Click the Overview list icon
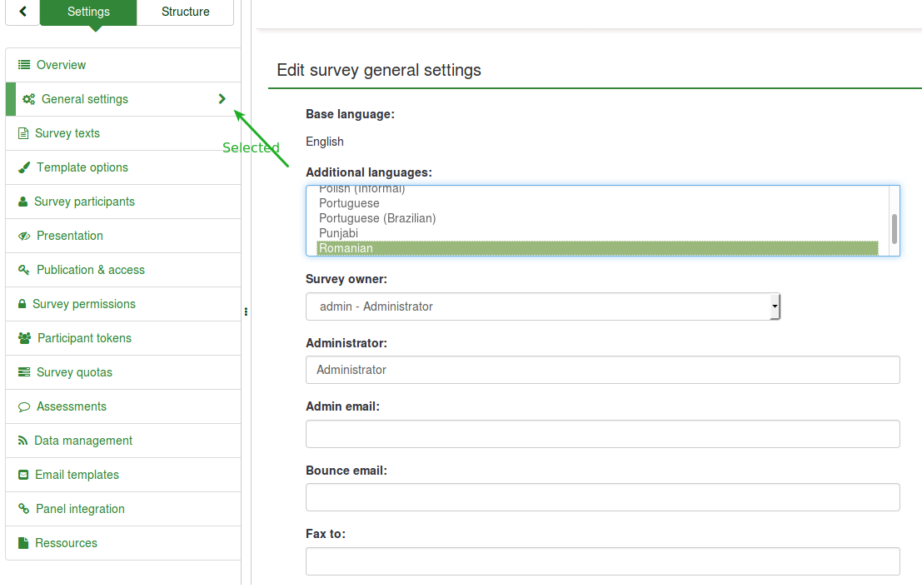 pos(24,65)
